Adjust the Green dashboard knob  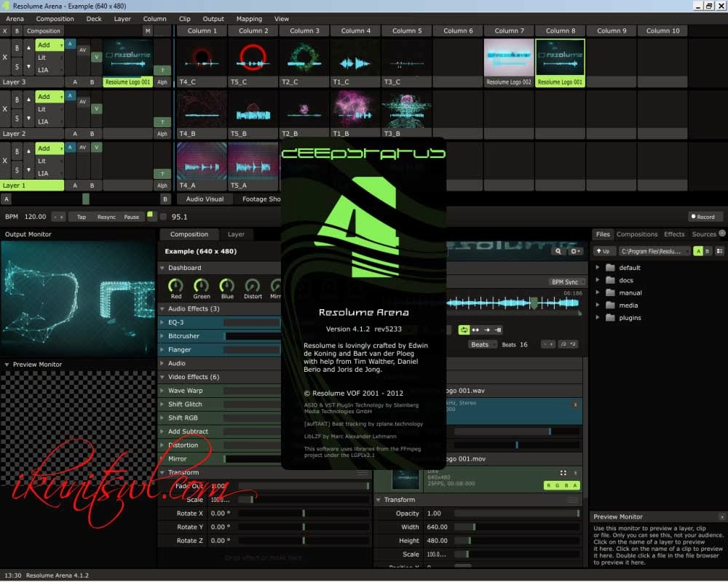201,285
